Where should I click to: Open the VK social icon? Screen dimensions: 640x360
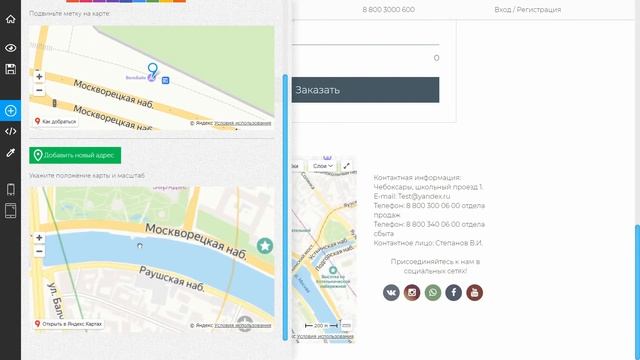tap(391, 292)
